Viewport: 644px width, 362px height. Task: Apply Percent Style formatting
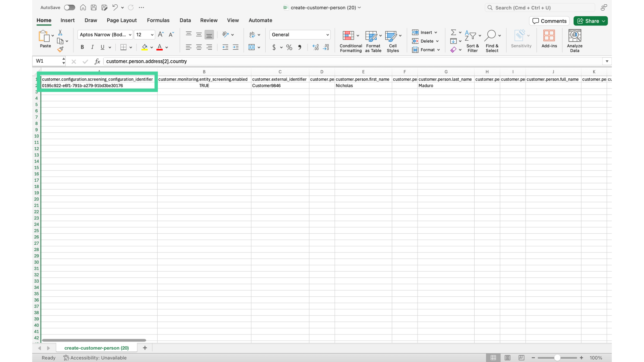pos(289,47)
